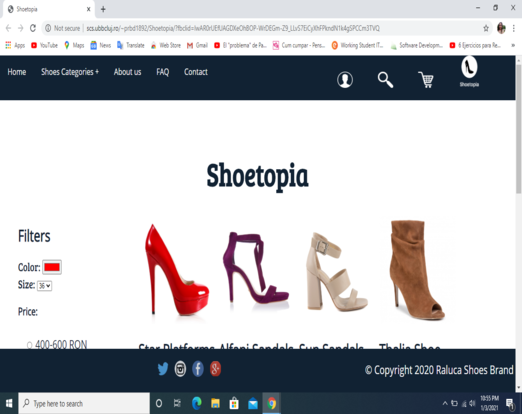Open the YouTube bookmark
This screenshot has width=522, height=414.
tap(44, 45)
